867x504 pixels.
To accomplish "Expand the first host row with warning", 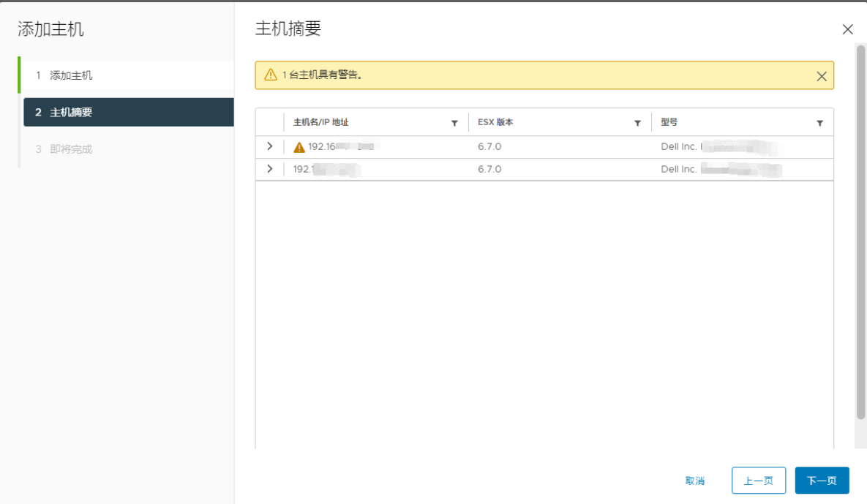I will (x=270, y=146).
